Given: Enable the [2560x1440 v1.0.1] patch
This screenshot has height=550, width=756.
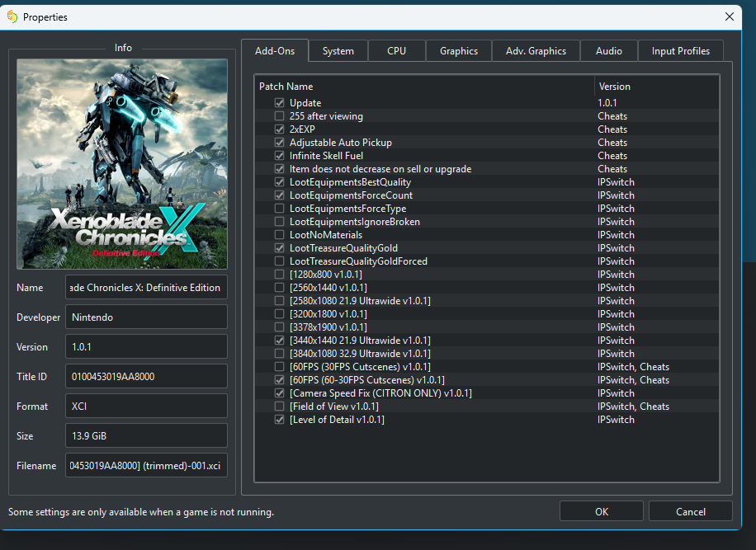Looking at the screenshot, I should pos(279,288).
